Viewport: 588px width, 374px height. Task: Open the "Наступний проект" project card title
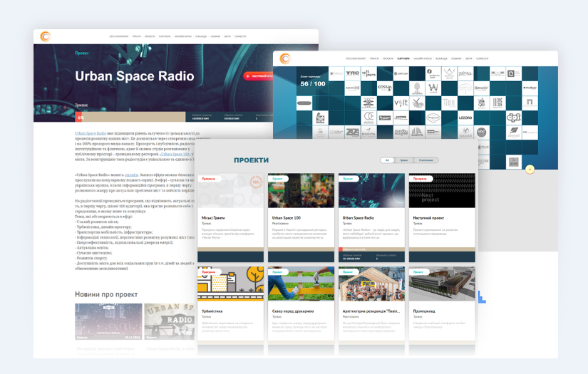(x=428, y=218)
